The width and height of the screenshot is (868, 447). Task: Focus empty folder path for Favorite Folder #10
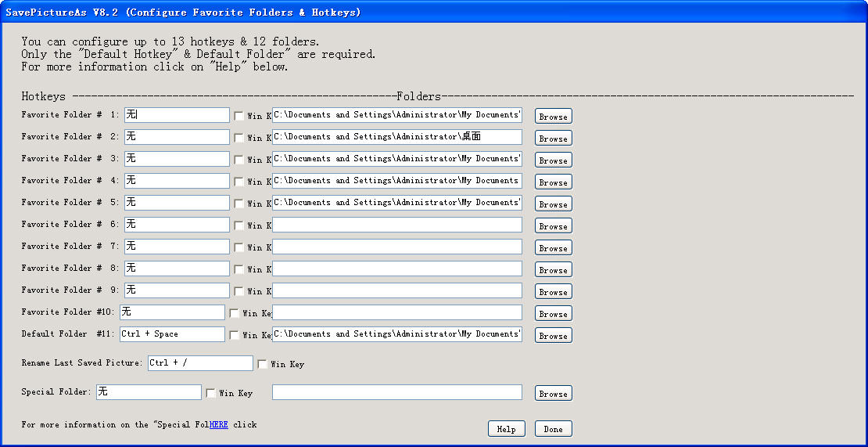[397, 312]
